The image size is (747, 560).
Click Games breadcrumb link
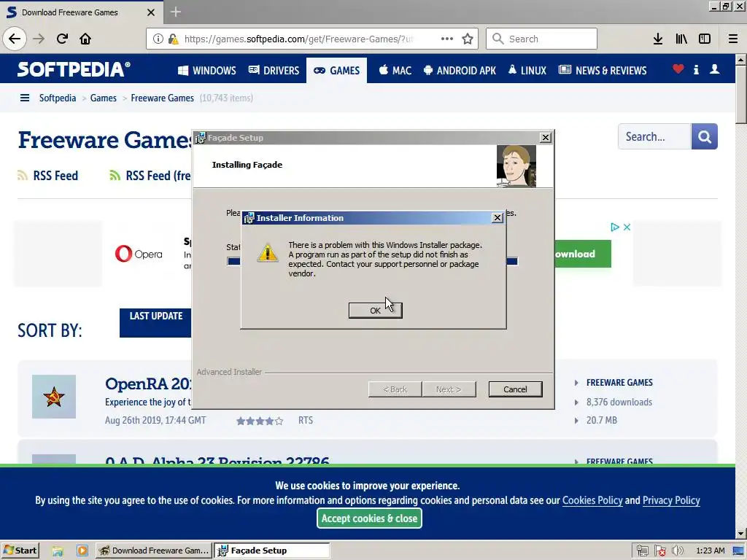[104, 98]
